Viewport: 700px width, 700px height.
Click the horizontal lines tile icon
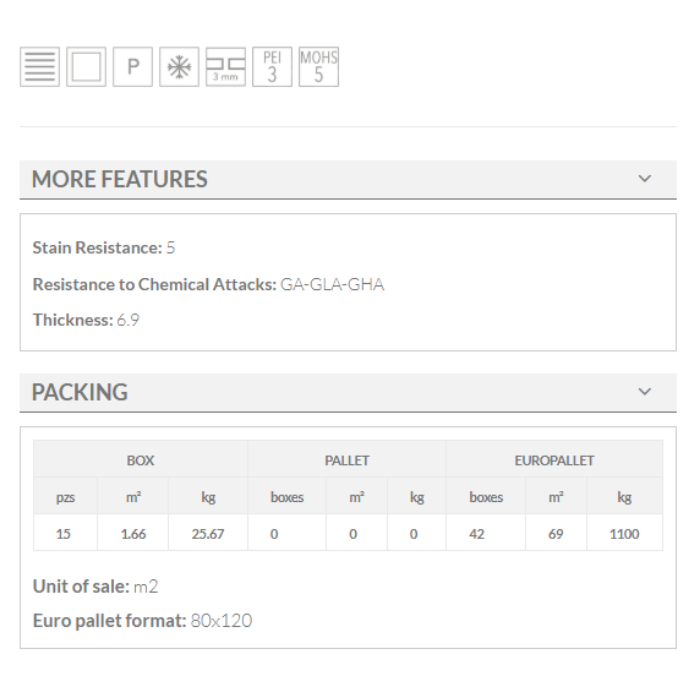pos(40,68)
